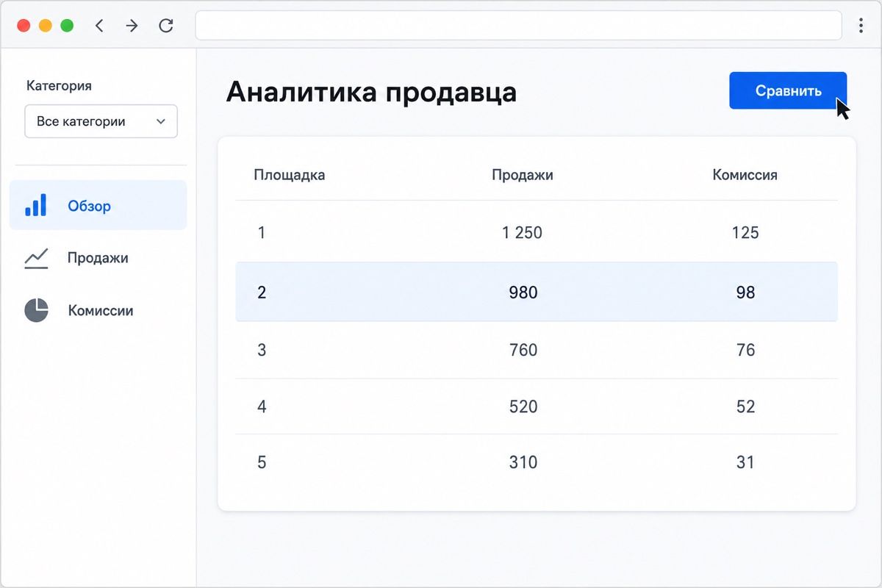Open the browser three-dot menu
This screenshot has height=588, width=882.
click(x=861, y=26)
